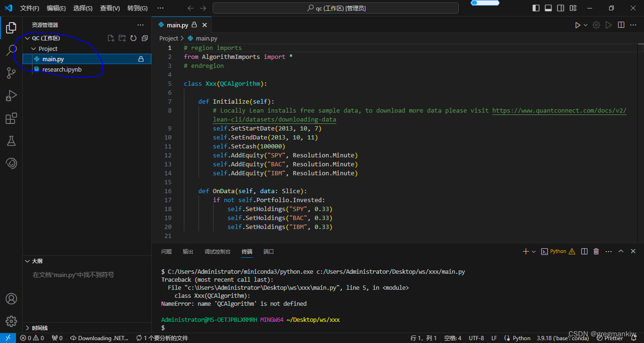The width and height of the screenshot is (644, 343).
Task: Switch to the 调试控制台 tab
Action: [x=218, y=252]
